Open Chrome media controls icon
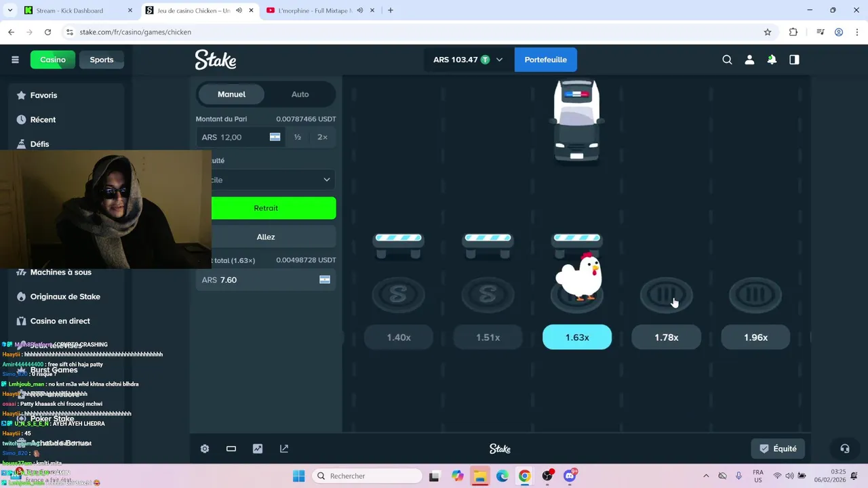Image resolution: width=868 pixels, height=488 pixels. coord(820,32)
